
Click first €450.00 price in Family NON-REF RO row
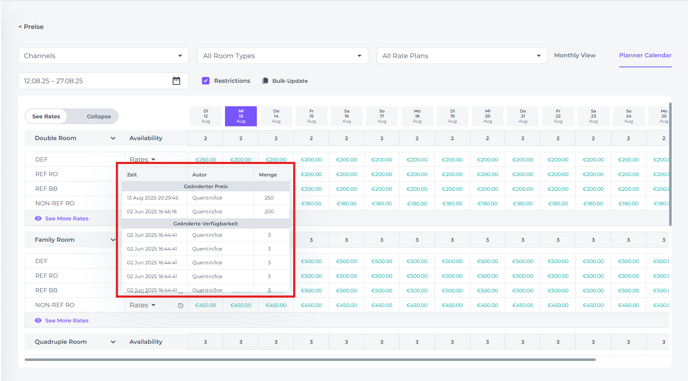click(x=205, y=305)
